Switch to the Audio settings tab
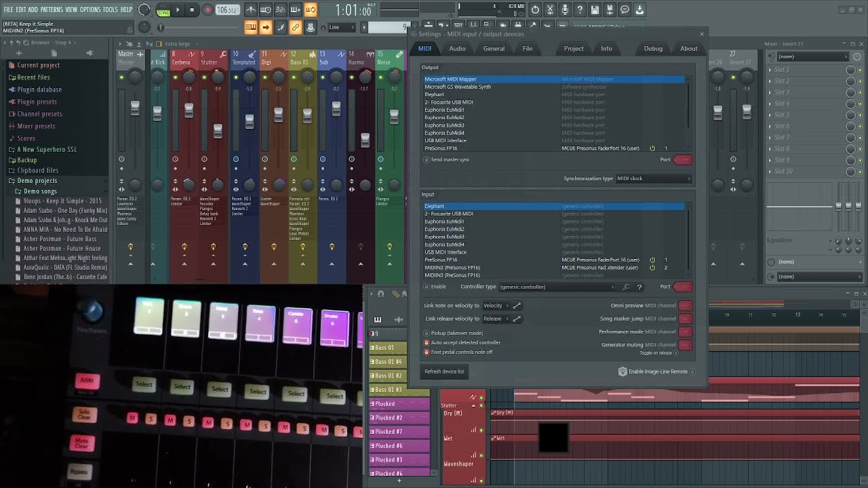868x488 pixels. tap(457, 49)
